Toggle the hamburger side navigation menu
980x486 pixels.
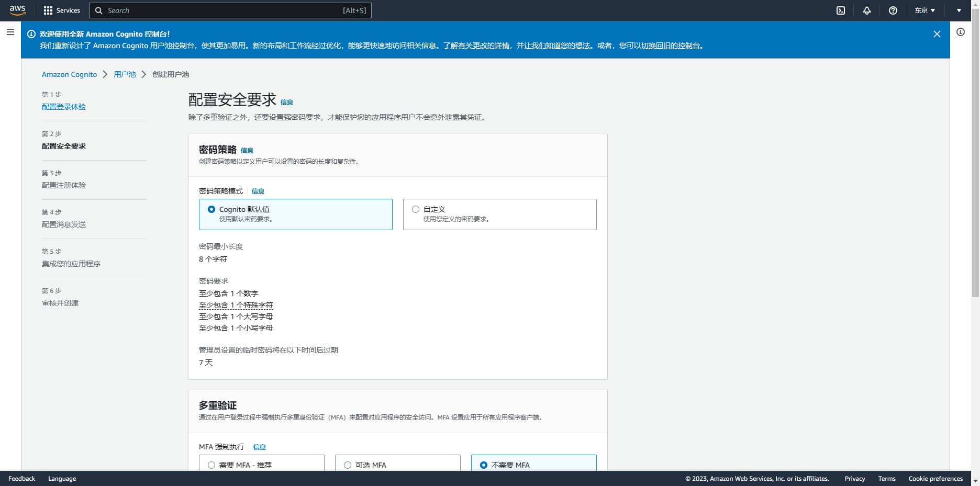[x=10, y=32]
